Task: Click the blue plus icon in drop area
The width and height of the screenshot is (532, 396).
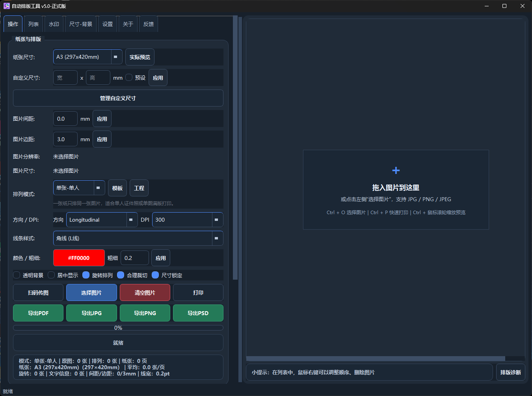Action: pos(396,170)
